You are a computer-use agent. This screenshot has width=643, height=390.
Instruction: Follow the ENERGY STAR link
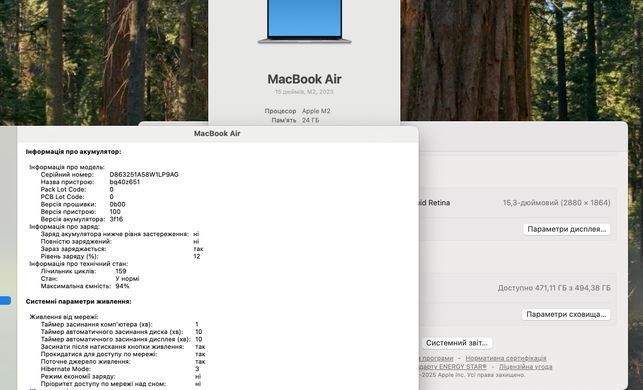[453, 367]
